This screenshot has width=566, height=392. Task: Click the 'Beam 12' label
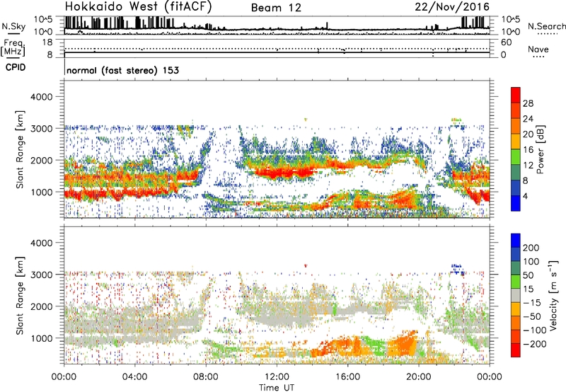pos(276,8)
